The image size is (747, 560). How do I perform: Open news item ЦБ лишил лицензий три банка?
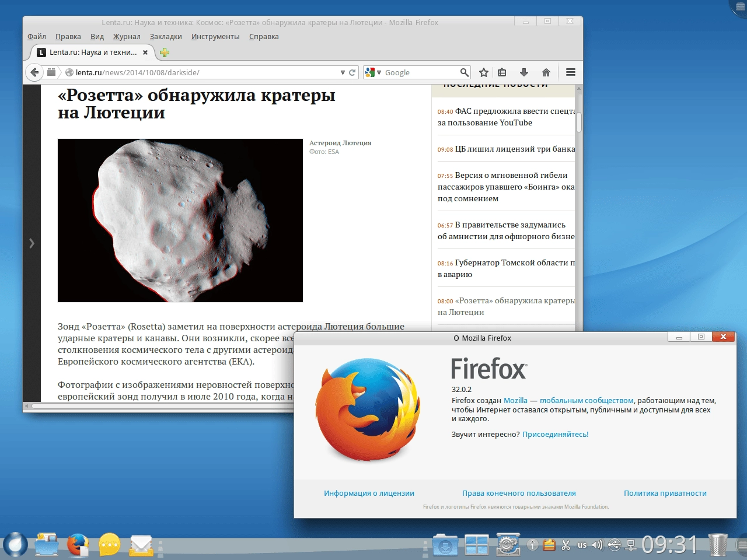(x=506, y=149)
